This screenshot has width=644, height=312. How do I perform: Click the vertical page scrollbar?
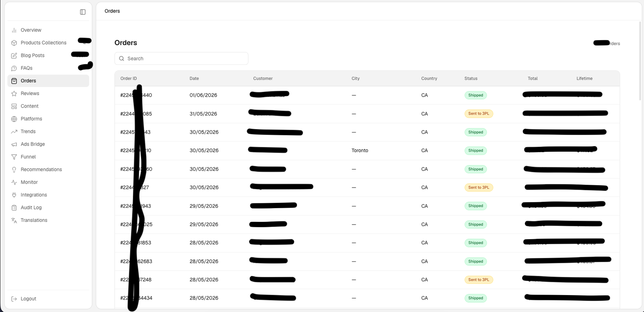(640, 60)
